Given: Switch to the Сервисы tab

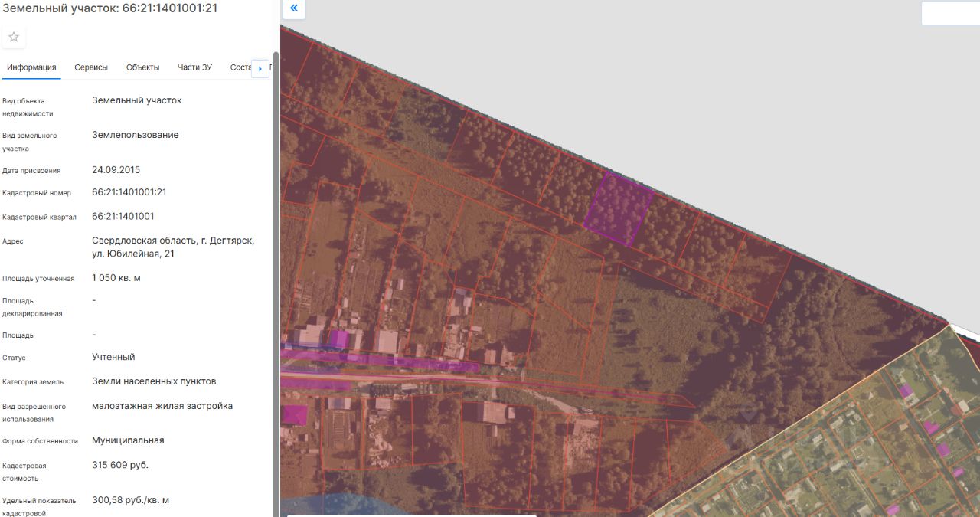Looking at the screenshot, I should point(91,67).
